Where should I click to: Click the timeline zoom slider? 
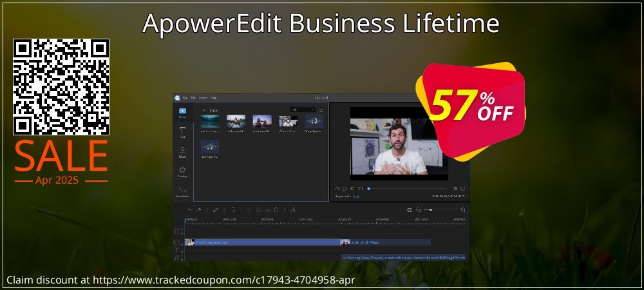pyautogui.click(x=440, y=210)
